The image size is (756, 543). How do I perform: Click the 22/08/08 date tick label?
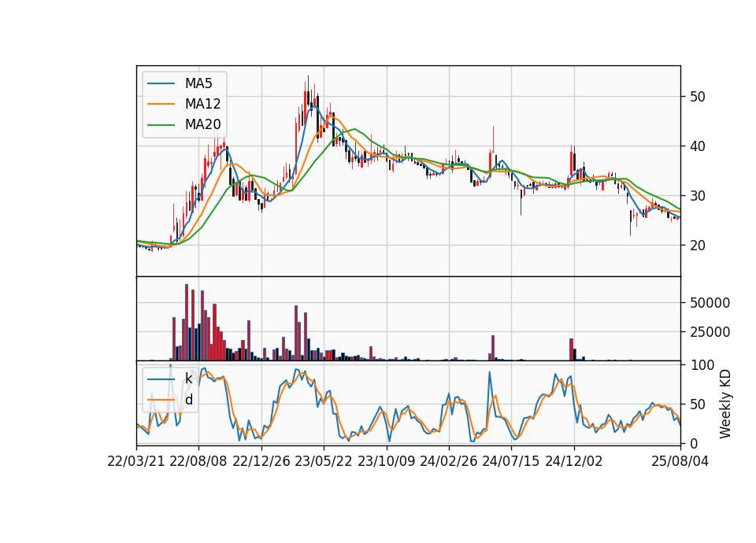coord(198,461)
